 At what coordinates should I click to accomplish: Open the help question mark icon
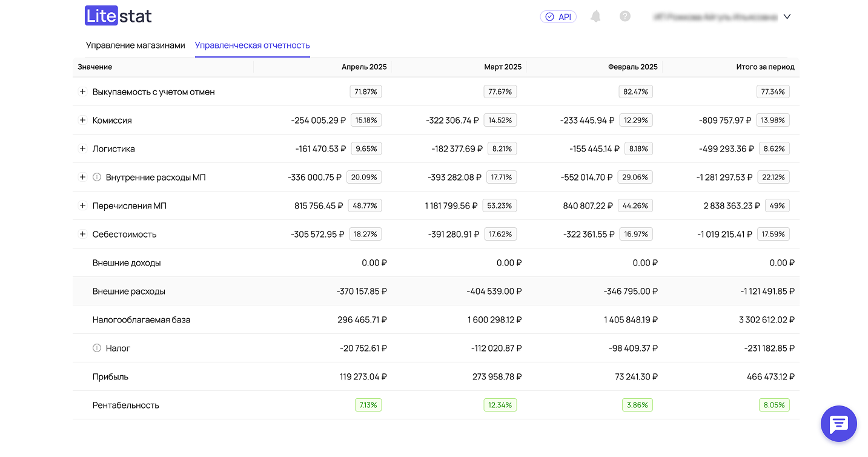[625, 16]
